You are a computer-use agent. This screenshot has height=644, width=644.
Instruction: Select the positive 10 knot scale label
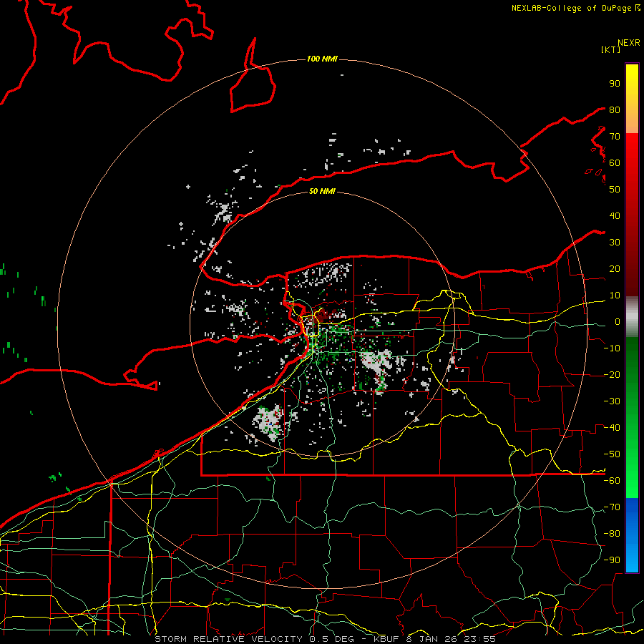615,296
